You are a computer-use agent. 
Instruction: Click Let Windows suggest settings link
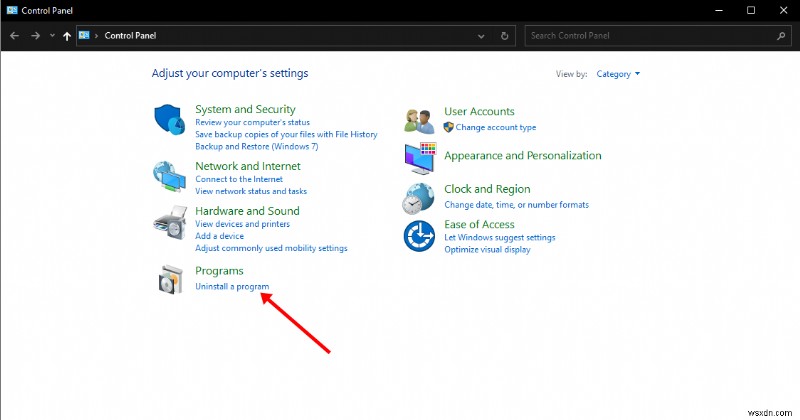pos(500,237)
